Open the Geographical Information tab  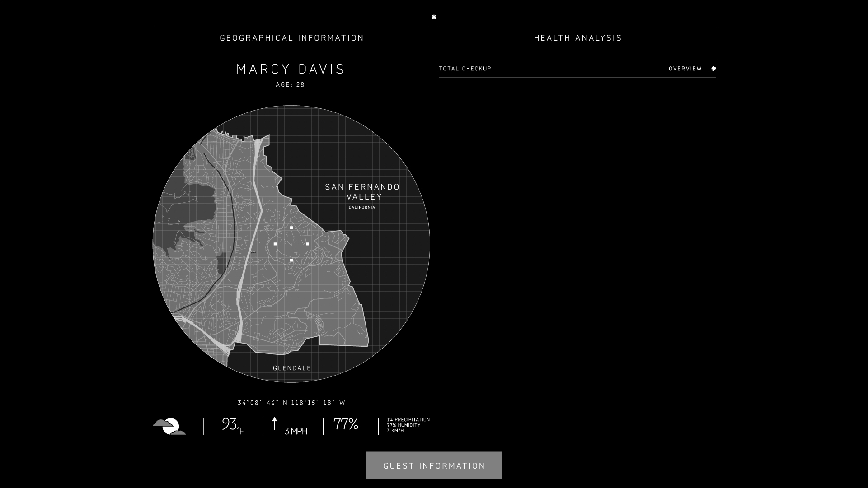click(x=291, y=38)
